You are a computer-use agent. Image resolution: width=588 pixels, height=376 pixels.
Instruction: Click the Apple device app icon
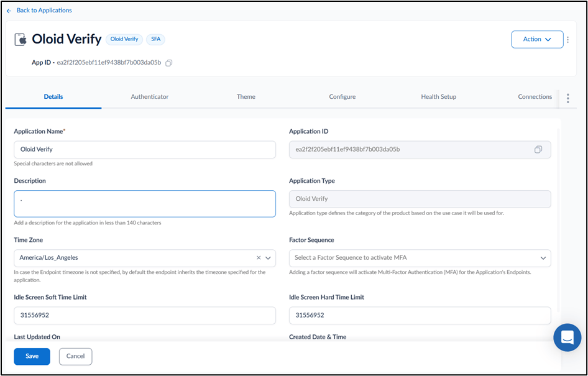(21, 39)
